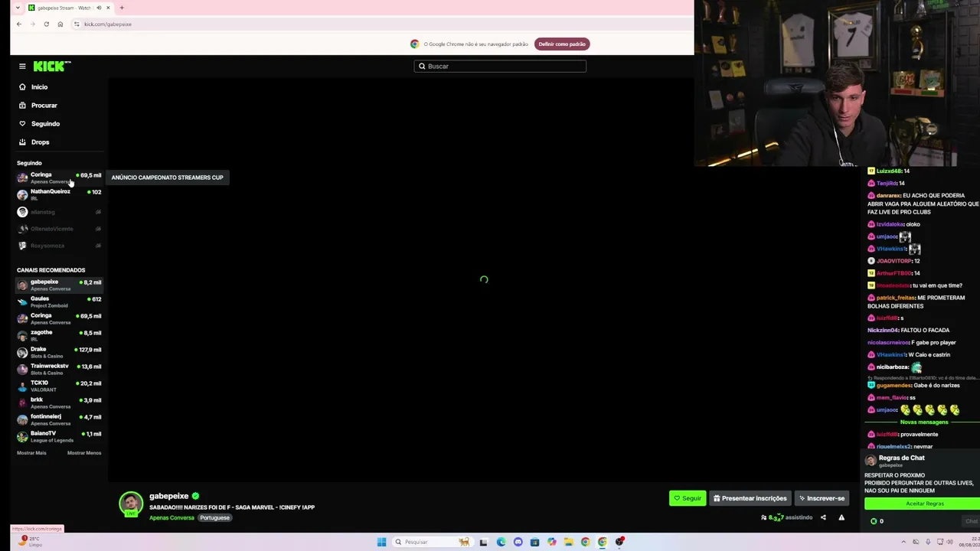
Task: Click the Inscrever-se subscribe button
Action: (x=822, y=498)
